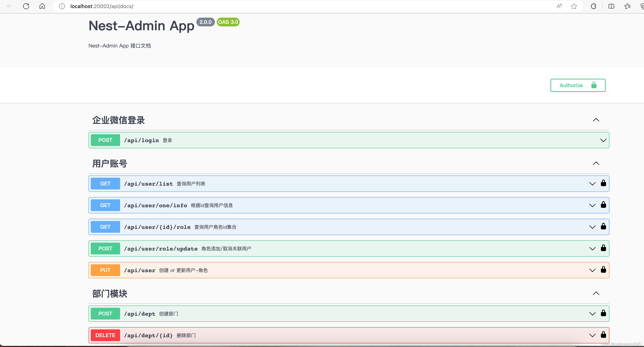Click the site info icon beside the URL
This screenshot has height=347, width=644.
[x=62, y=6]
